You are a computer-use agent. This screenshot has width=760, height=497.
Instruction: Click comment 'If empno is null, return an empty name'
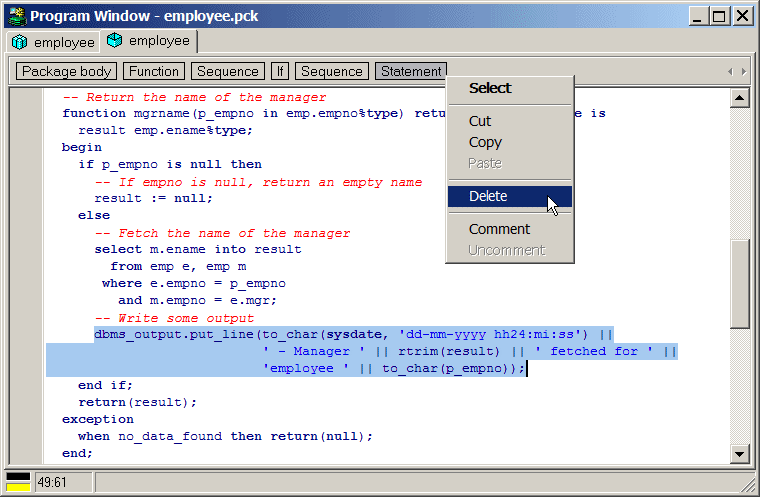258,182
